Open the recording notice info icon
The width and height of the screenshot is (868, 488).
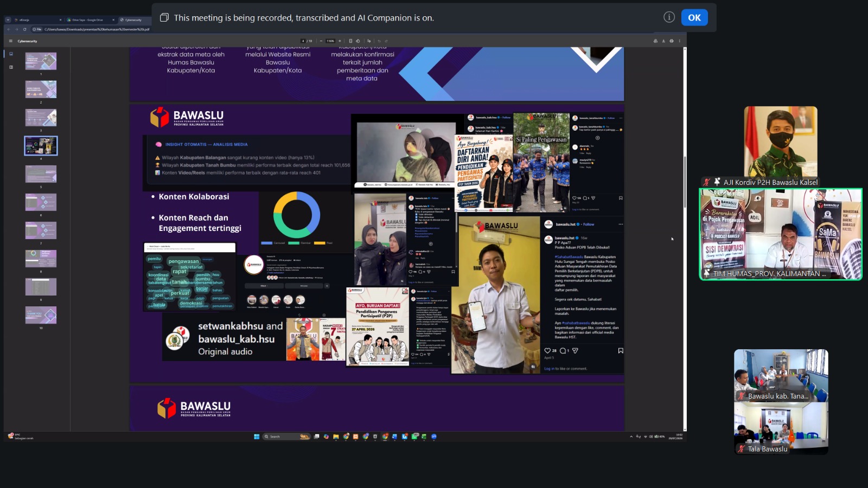pyautogui.click(x=669, y=17)
